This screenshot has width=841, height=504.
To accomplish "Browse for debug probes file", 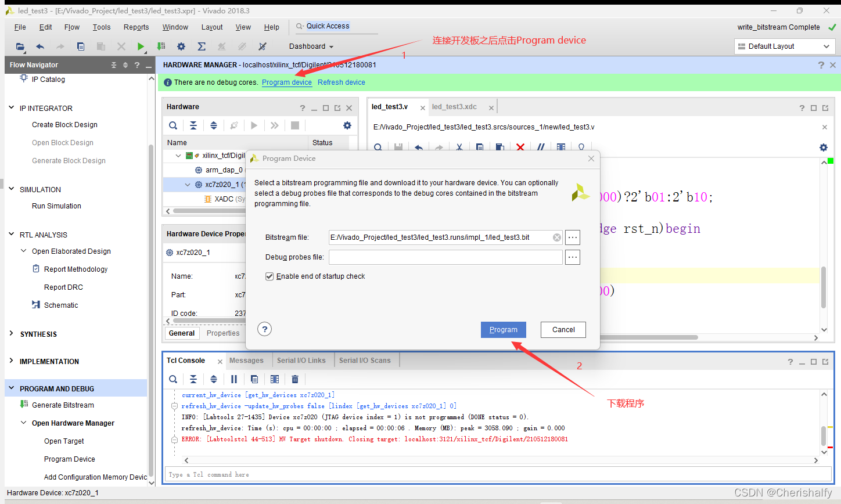I will pyautogui.click(x=573, y=257).
